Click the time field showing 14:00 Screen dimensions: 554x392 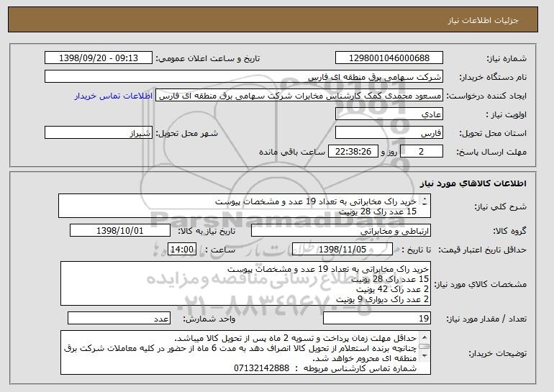pos(181,250)
